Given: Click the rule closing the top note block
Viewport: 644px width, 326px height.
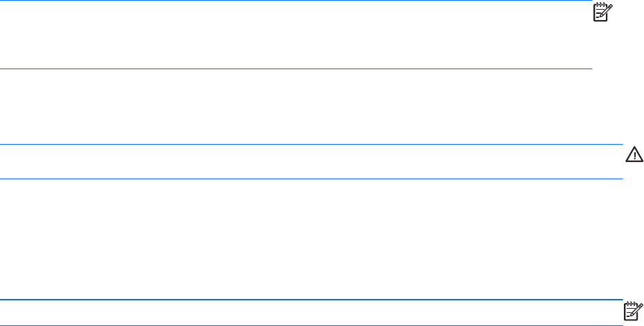Looking at the screenshot, I should (296, 69).
